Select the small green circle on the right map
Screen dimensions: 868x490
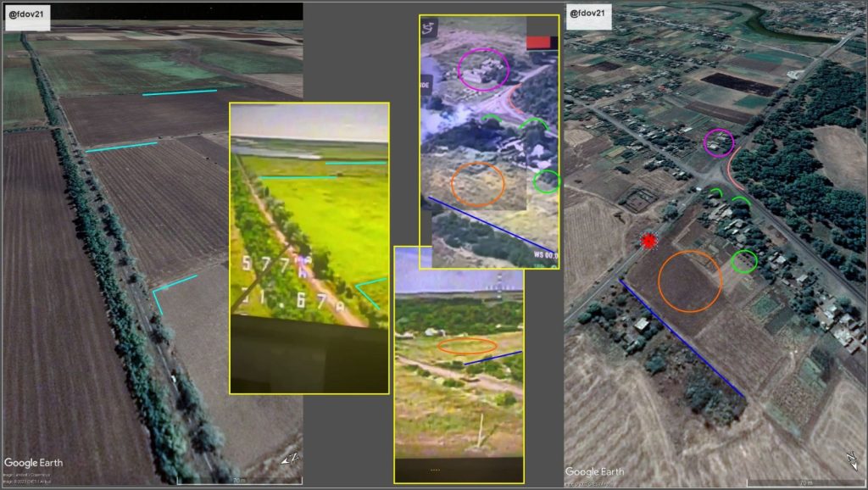[x=744, y=262]
